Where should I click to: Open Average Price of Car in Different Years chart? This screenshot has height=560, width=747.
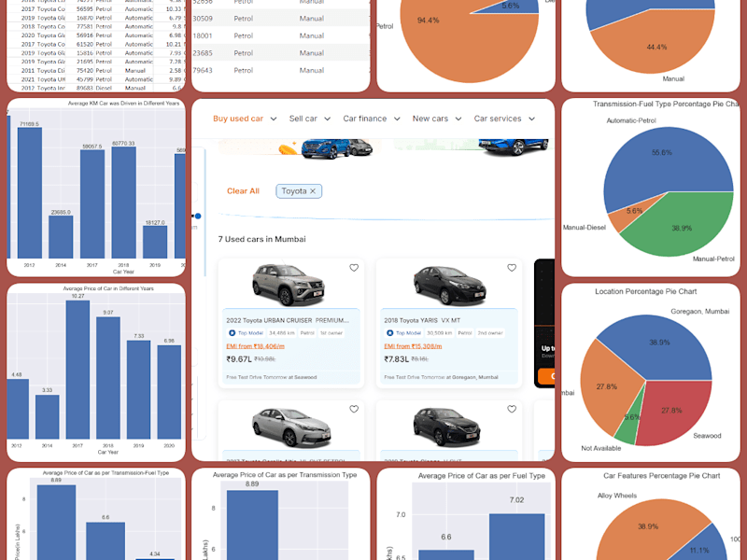96,372
